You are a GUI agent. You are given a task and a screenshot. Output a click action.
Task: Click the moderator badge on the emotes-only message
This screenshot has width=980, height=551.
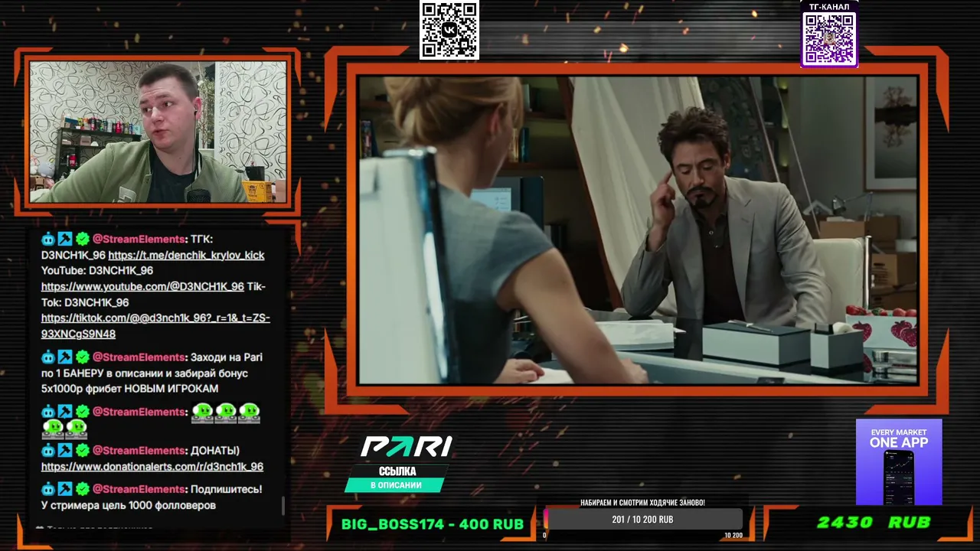click(65, 412)
